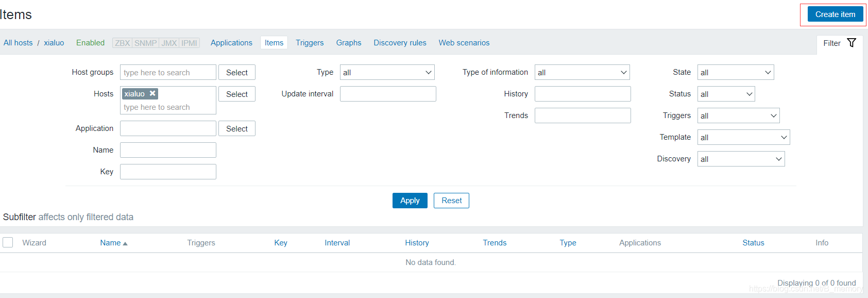Focus the Trends filter input field

click(583, 115)
